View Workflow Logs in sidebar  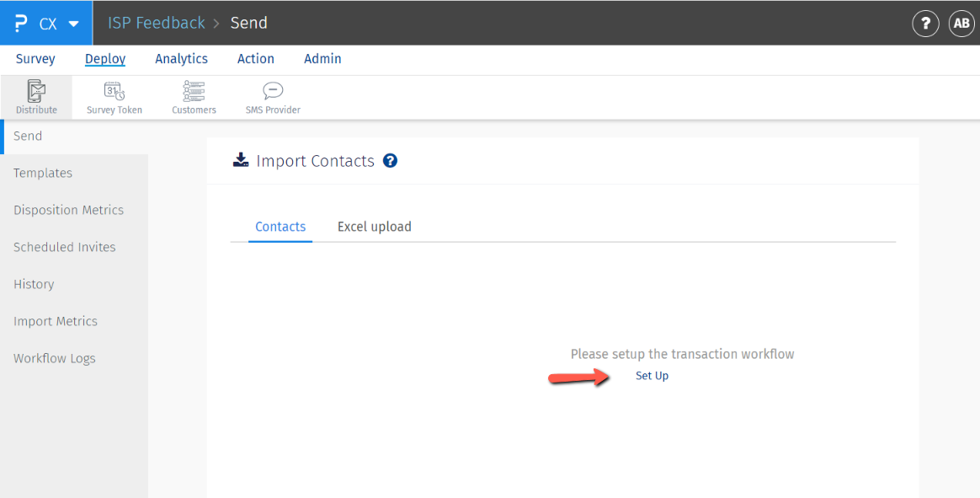coord(55,358)
